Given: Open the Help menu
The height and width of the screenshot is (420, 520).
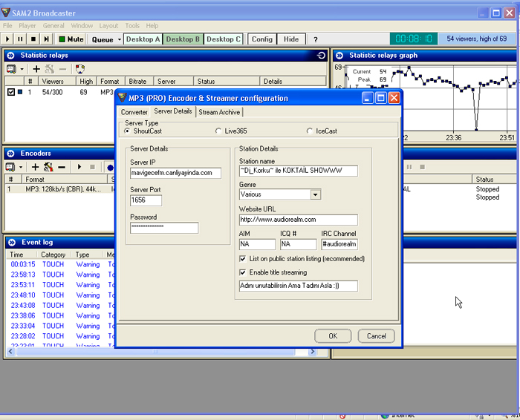Looking at the screenshot, I should pyautogui.click(x=152, y=25).
